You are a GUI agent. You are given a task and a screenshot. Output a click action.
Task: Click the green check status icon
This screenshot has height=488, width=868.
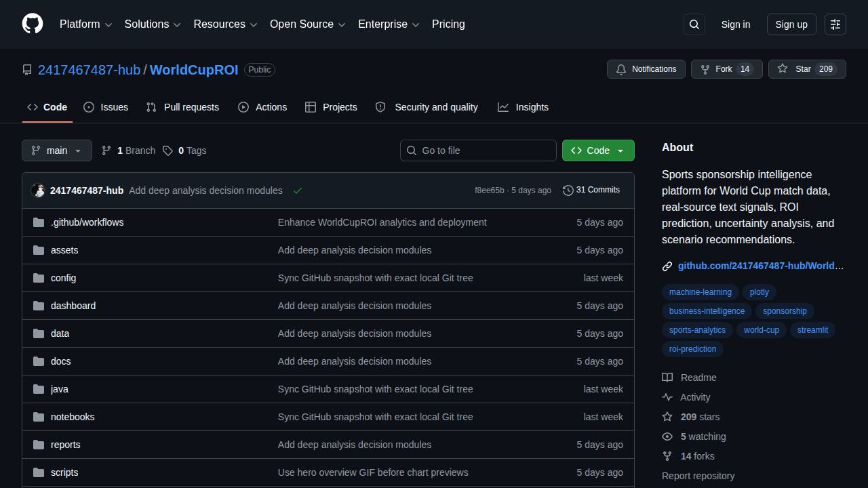coord(297,190)
